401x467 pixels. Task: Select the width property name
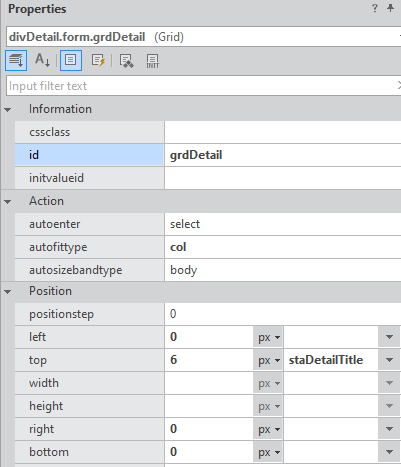[89, 383]
